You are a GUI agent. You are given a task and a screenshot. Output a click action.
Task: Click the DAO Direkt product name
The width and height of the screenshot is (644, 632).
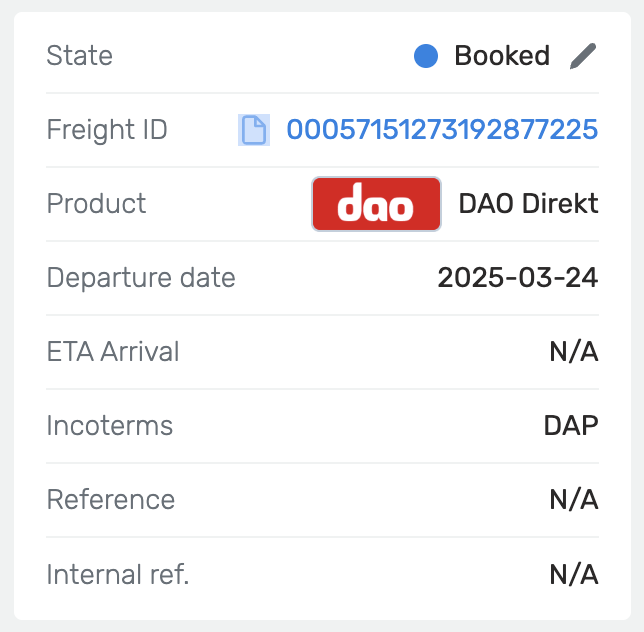pyautogui.click(x=528, y=204)
